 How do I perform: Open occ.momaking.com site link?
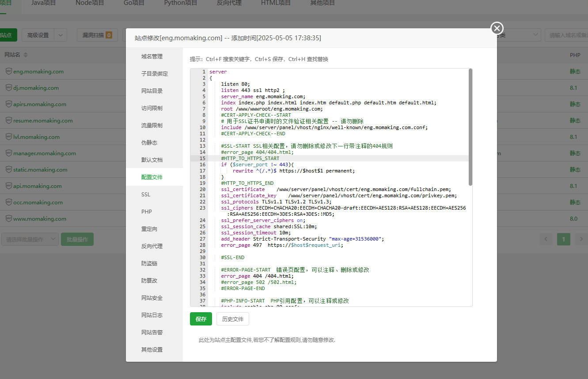[38, 202]
